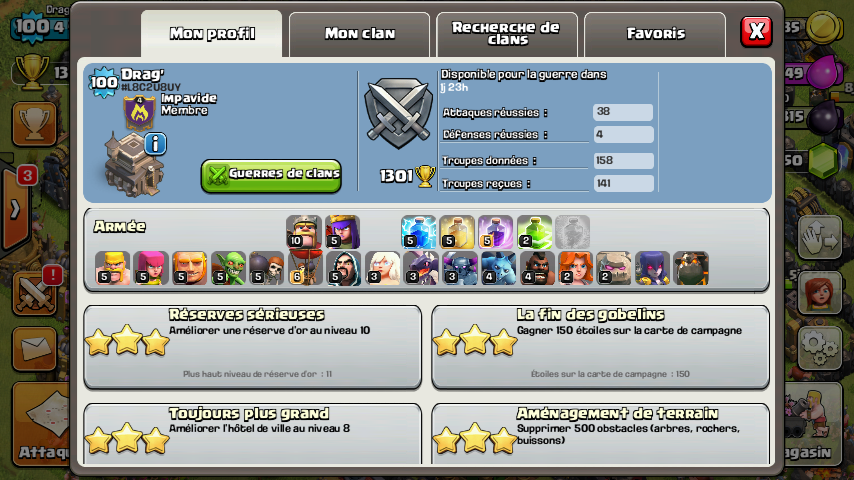Select the wizard troop icon
Screen dimensions: 854x480
(x=344, y=268)
